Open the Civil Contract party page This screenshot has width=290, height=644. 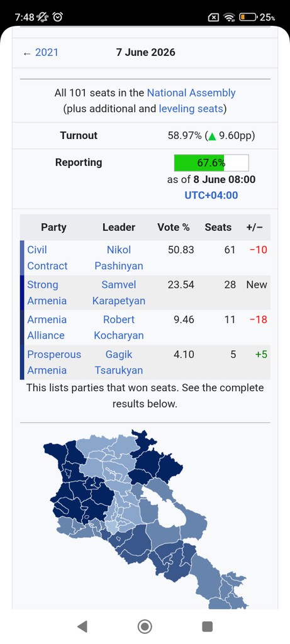click(47, 257)
